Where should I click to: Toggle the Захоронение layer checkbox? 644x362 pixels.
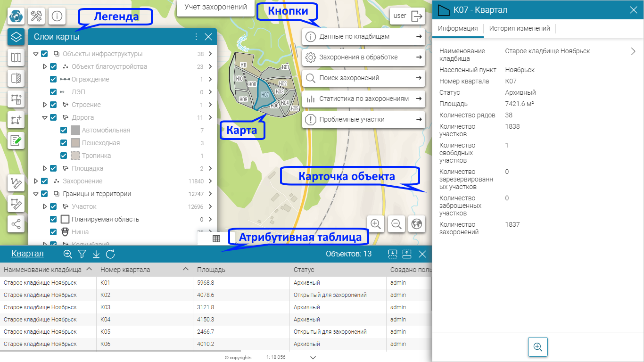pyautogui.click(x=44, y=181)
